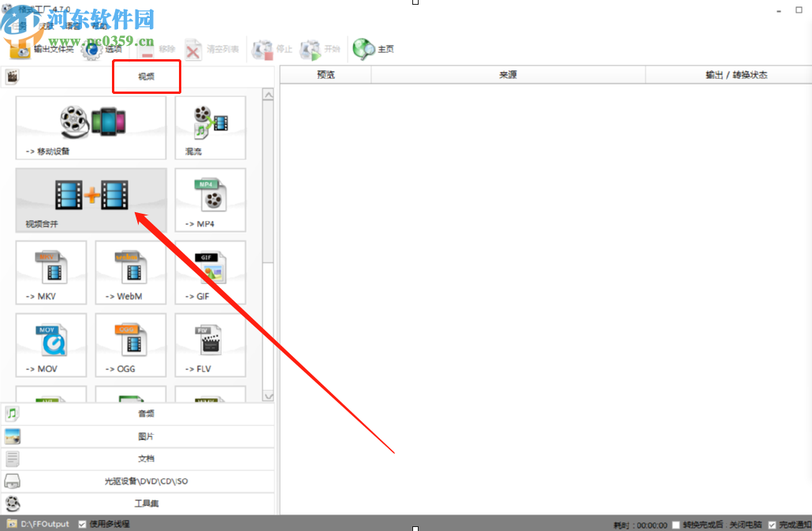Open the Skin (皮肤) menu
This screenshot has width=812, height=531.
(46, 26)
